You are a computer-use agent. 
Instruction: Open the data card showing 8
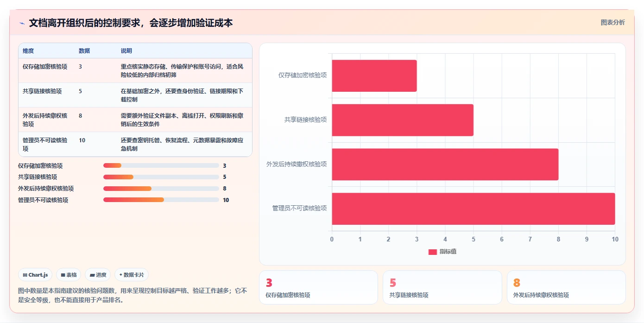point(566,287)
